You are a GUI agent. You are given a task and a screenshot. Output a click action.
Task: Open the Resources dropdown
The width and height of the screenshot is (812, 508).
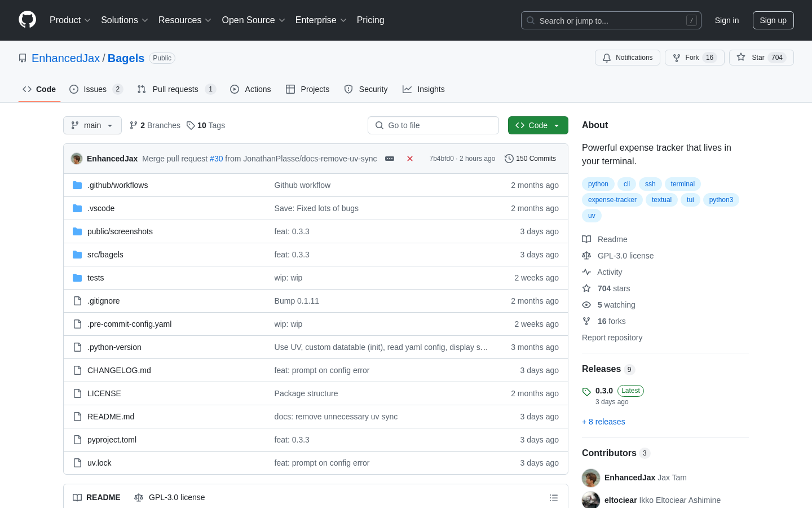(185, 20)
